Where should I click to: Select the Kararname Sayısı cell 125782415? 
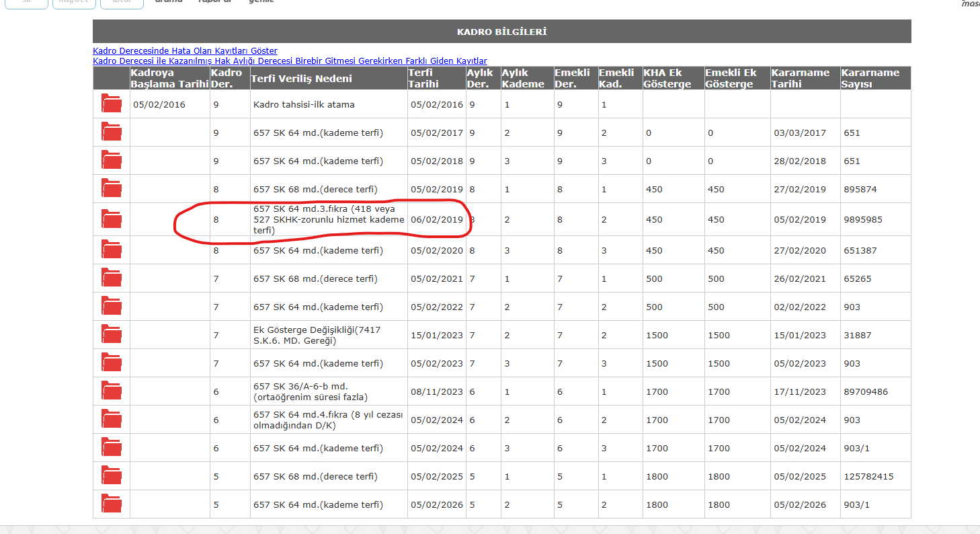pos(868,476)
